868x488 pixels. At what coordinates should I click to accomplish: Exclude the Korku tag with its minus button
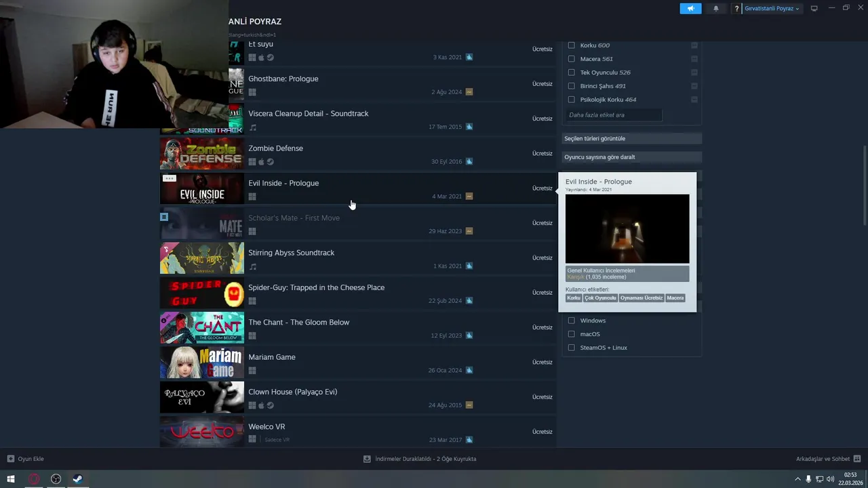pyautogui.click(x=694, y=45)
